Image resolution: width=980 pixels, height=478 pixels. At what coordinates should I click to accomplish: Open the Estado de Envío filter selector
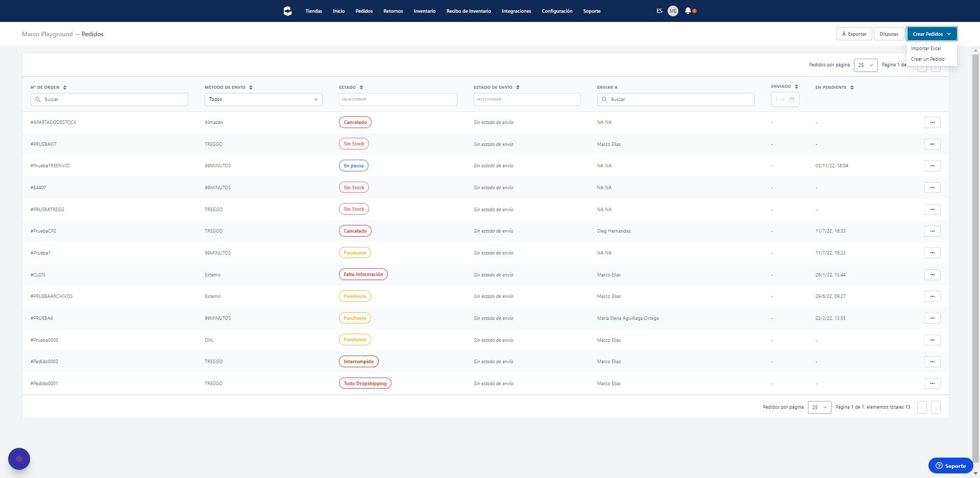527,99
